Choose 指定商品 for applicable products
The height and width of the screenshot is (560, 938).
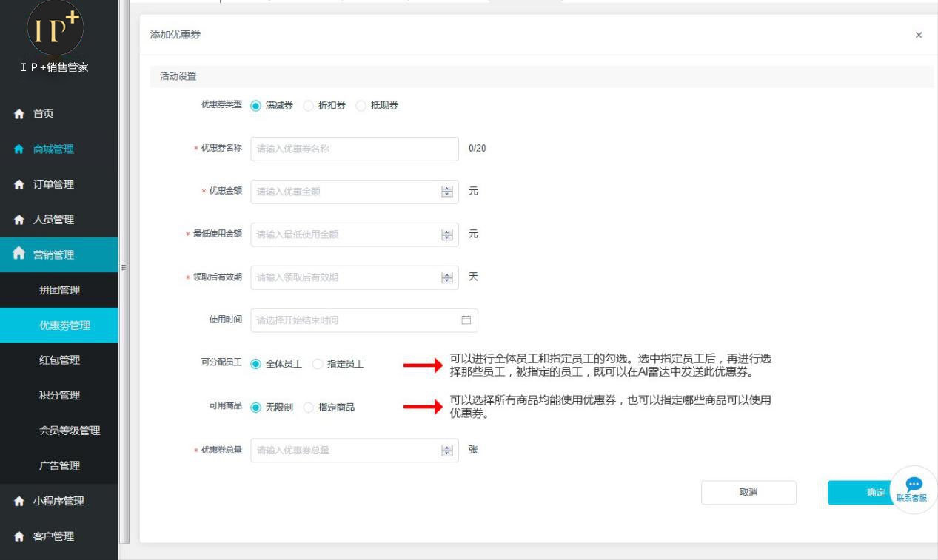pos(309,408)
